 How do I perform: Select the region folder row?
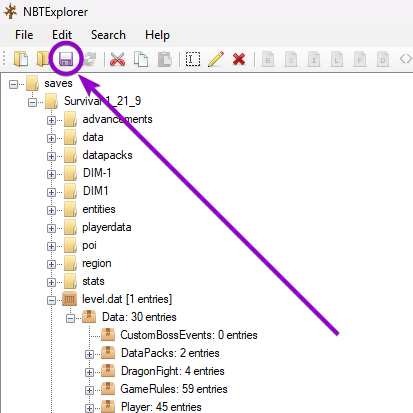[97, 263]
